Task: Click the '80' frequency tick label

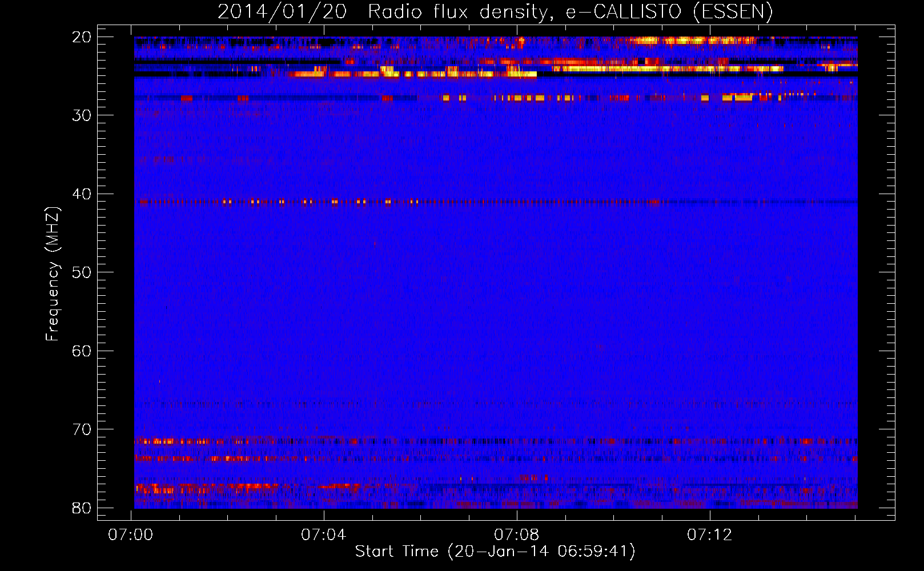Action: tap(82, 508)
